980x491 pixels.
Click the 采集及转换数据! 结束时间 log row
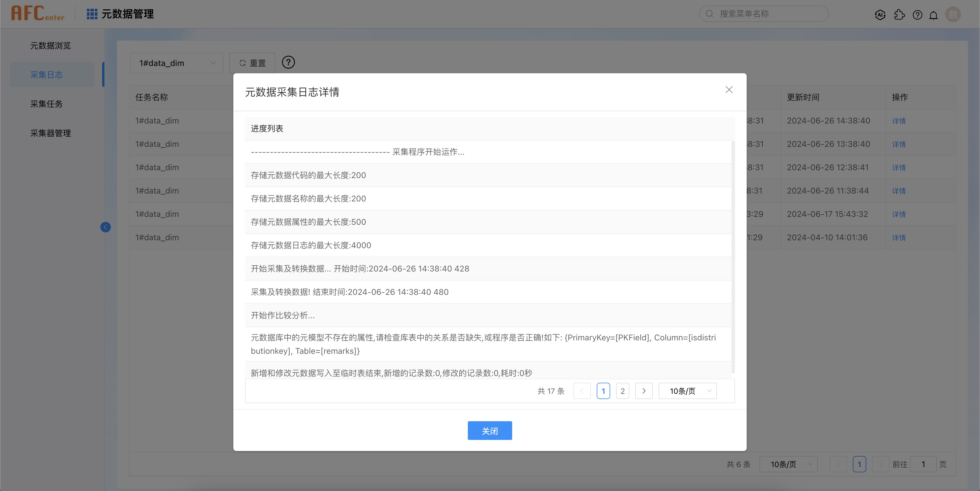[488, 292]
